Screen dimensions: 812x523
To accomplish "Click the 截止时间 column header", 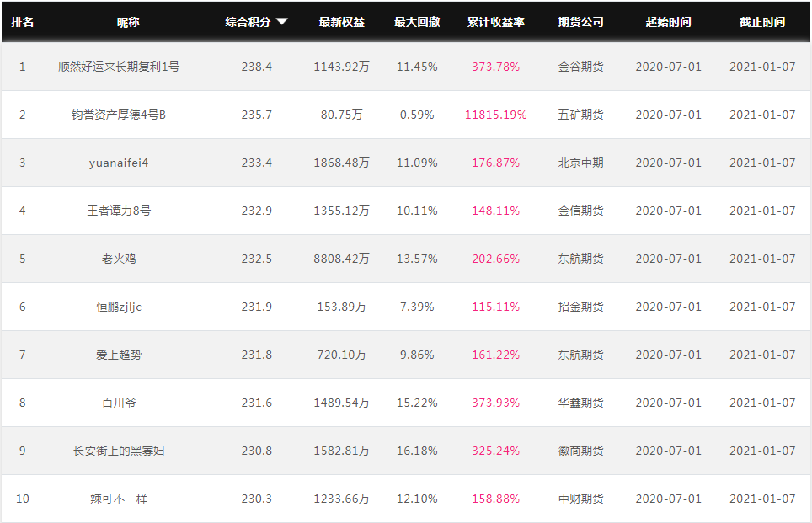I will 761,22.
